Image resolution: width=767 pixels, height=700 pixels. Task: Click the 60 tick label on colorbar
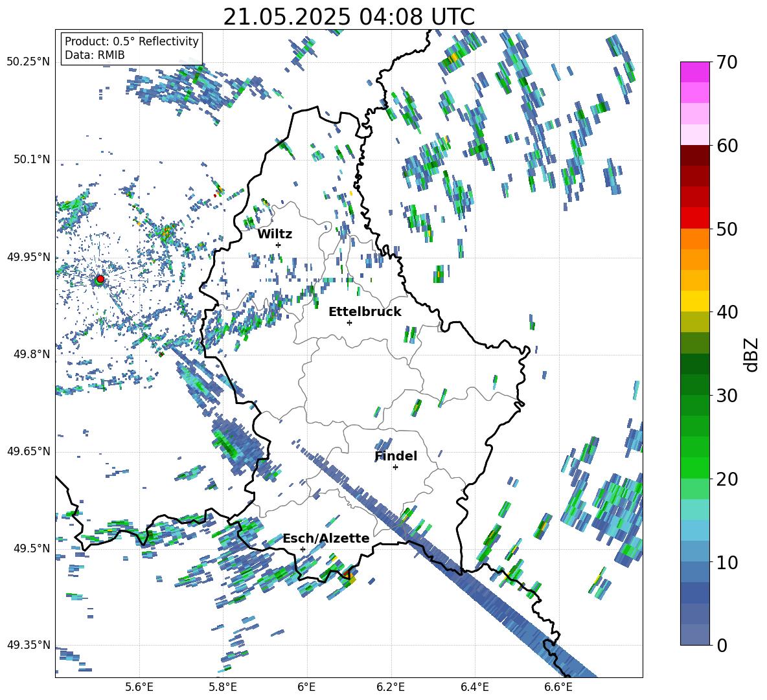click(x=727, y=146)
